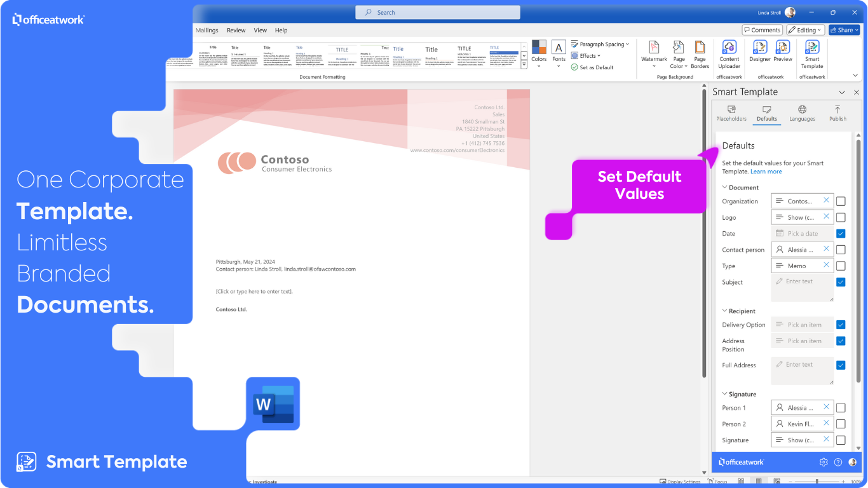Uncheck the Delivery Option checkbox
This screenshot has height=488, width=868.
coord(841,325)
